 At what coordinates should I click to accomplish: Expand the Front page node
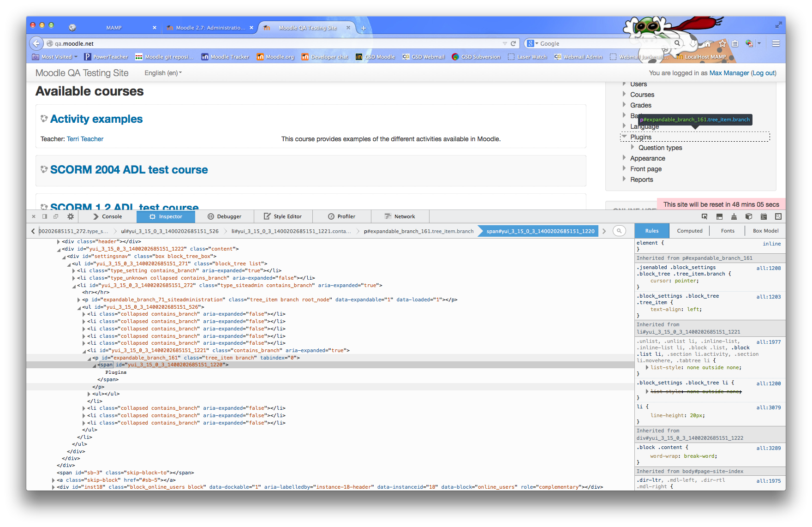[x=624, y=168]
